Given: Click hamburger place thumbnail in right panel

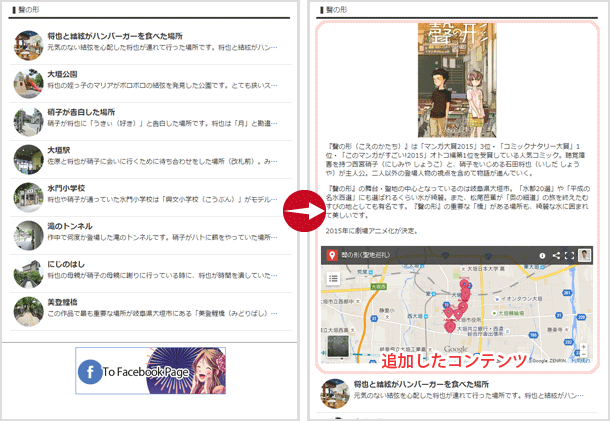Looking at the screenshot, I should coord(335,394).
